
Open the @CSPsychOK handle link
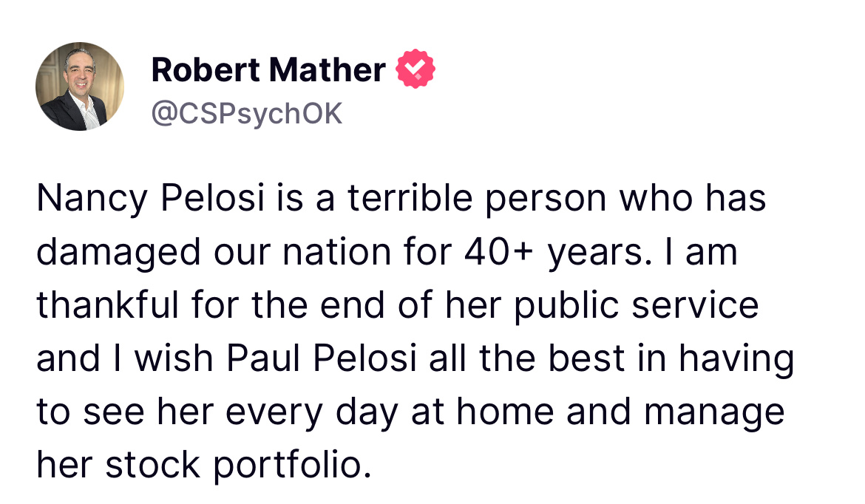[247, 113]
